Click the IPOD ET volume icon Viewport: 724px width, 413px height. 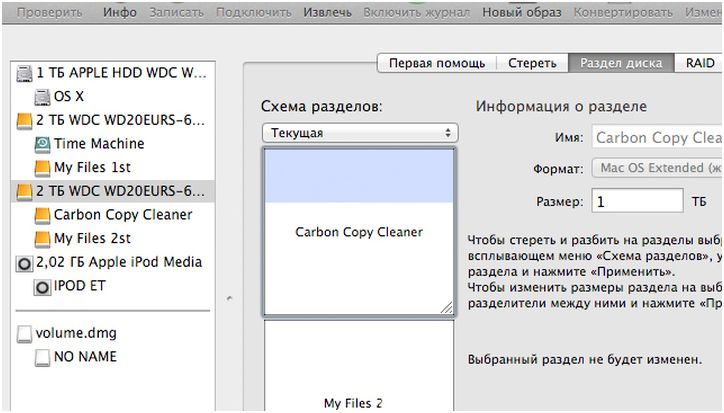coord(42,287)
